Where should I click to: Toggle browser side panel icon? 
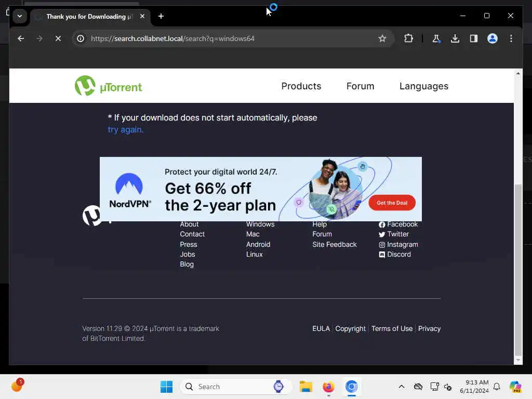[x=474, y=38]
